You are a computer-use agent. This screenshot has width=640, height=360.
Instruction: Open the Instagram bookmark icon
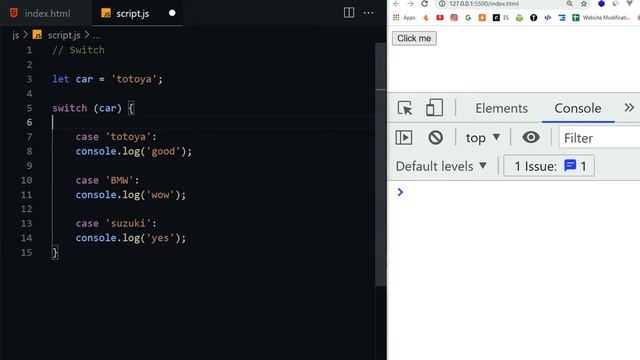pos(454,18)
